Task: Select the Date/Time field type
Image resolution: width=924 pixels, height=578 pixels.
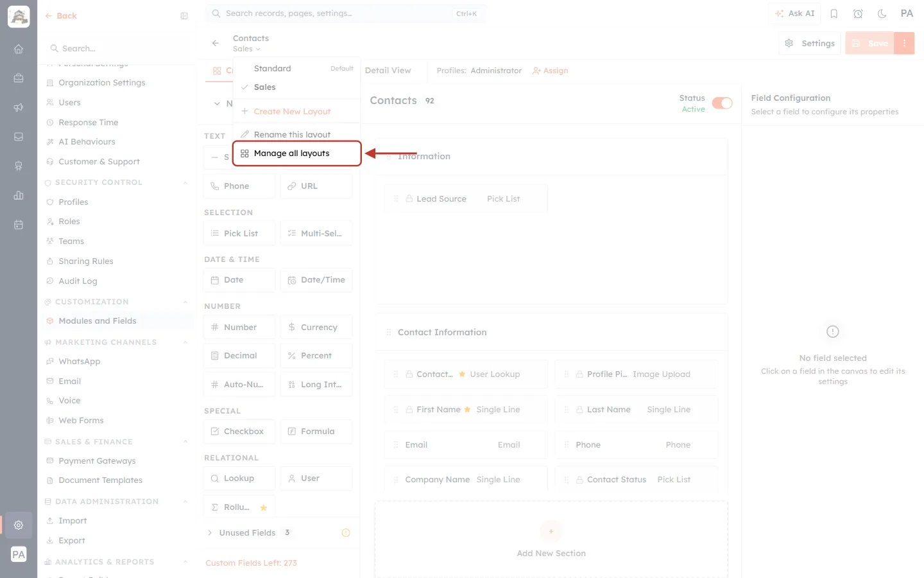Action: 316,280
